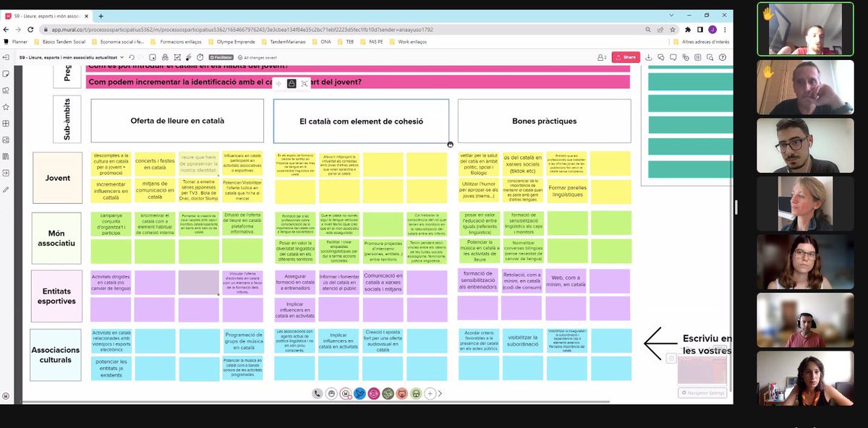Select blue sticky 'visibilitzar la subordinació'
The height and width of the screenshot is (428, 868).
click(x=522, y=341)
